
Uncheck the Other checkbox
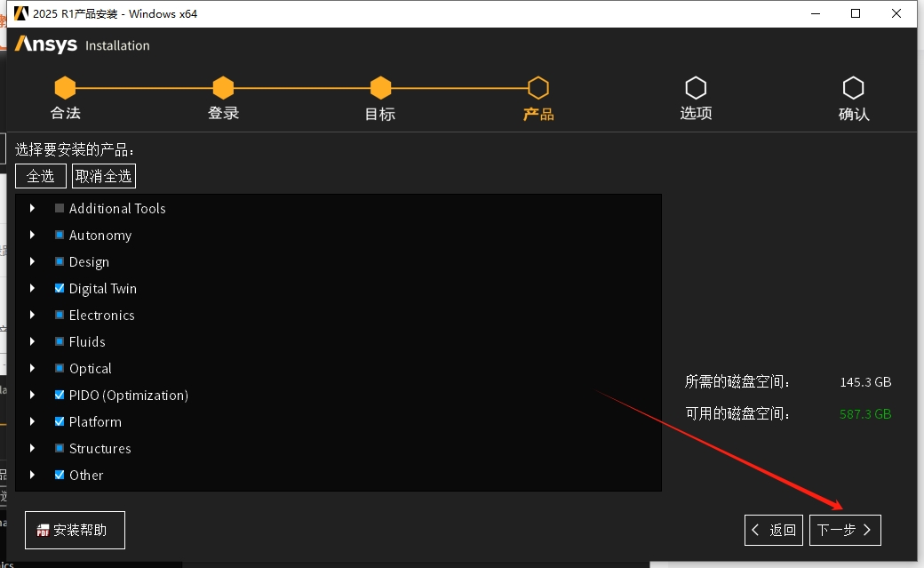coord(60,475)
